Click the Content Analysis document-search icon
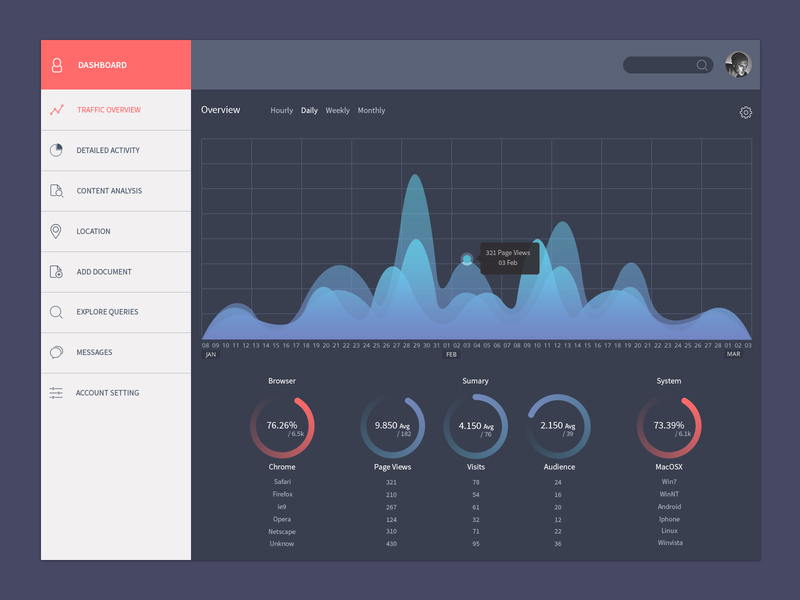This screenshot has width=800, height=600. point(57,191)
